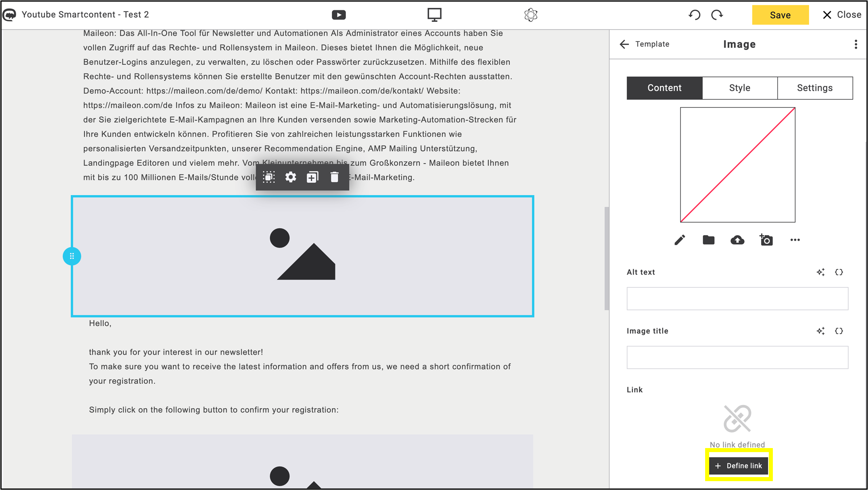
Task: Save the template
Action: [780, 15]
